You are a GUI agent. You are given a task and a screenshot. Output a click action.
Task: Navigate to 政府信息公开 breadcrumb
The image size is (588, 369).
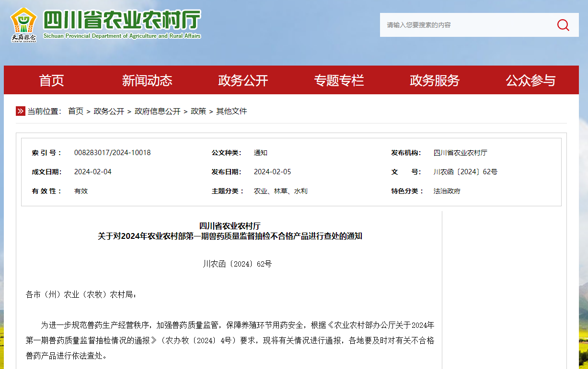pos(158,111)
